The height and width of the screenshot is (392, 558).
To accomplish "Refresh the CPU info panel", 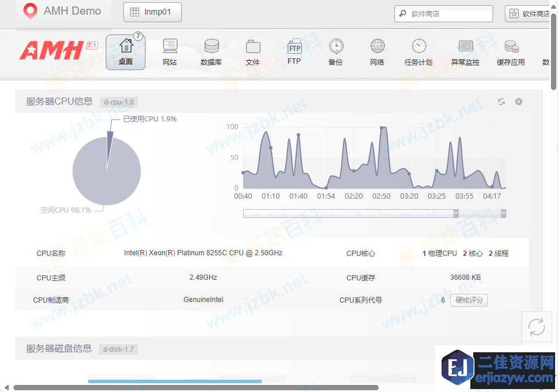I will (501, 102).
